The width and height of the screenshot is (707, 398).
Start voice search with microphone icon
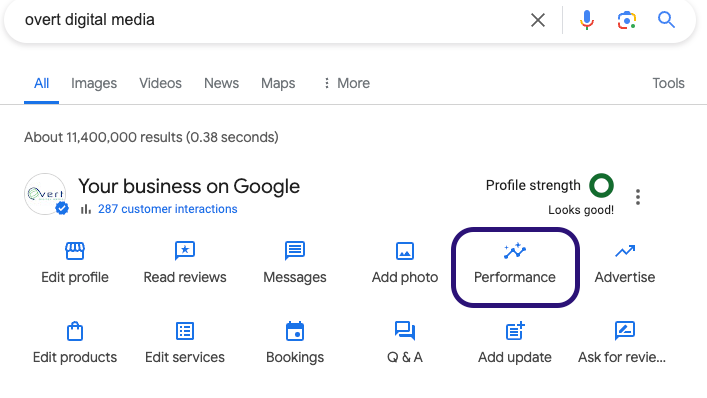pyautogui.click(x=587, y=20)
